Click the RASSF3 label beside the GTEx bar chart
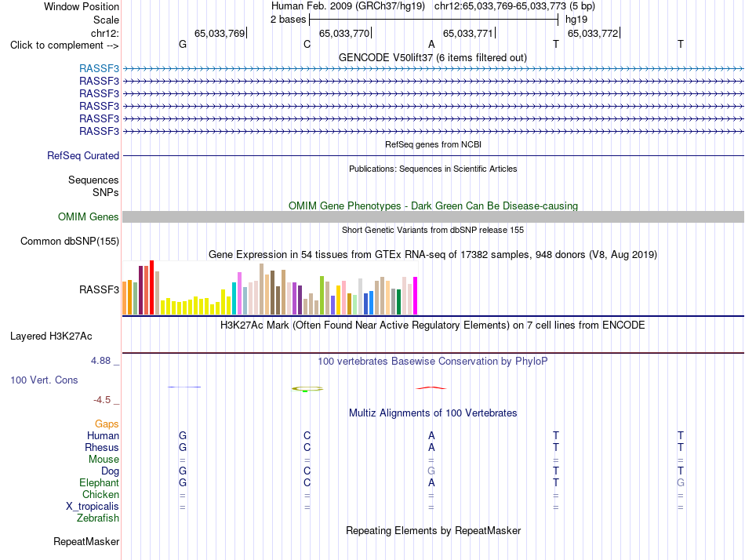This screenshot has width=745, height=560. [99, 289]
